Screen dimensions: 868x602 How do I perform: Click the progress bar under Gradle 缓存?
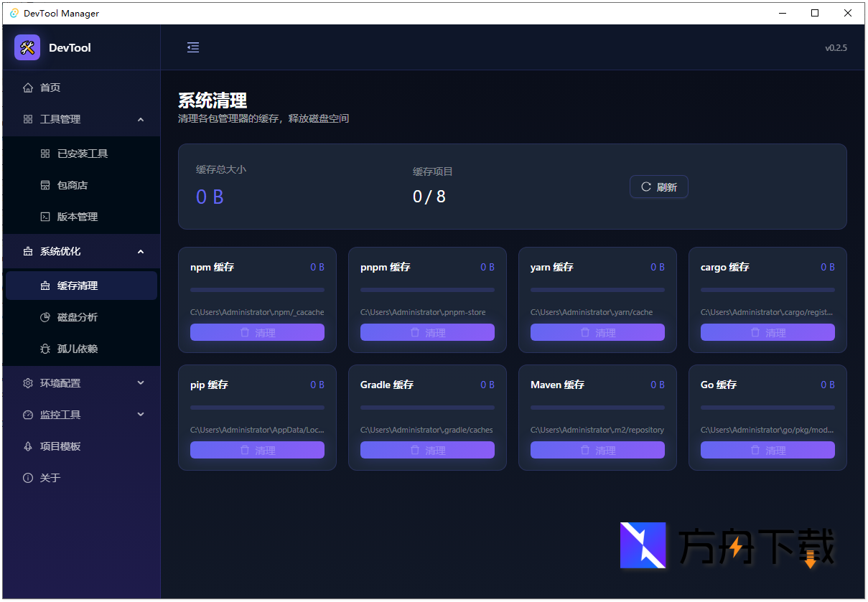pyautogui.click(x=427, y=407)
